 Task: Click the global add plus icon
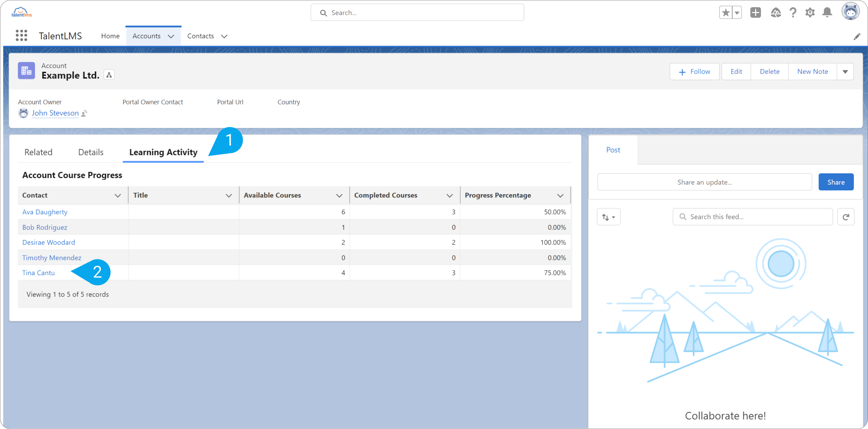point(756,12)
